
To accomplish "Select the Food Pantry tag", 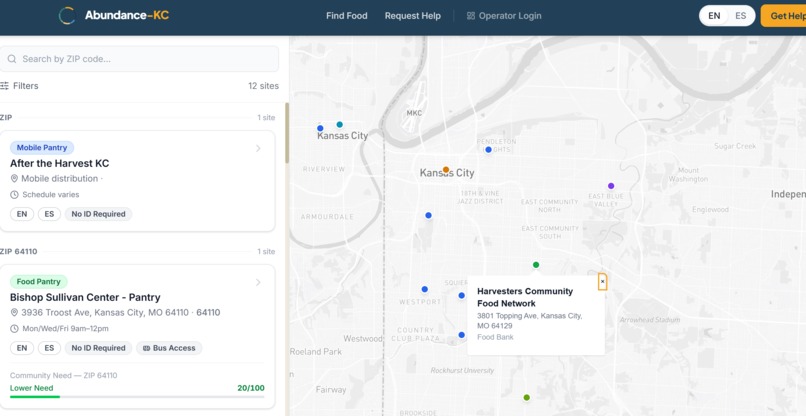I will click(x=39, y=282).
